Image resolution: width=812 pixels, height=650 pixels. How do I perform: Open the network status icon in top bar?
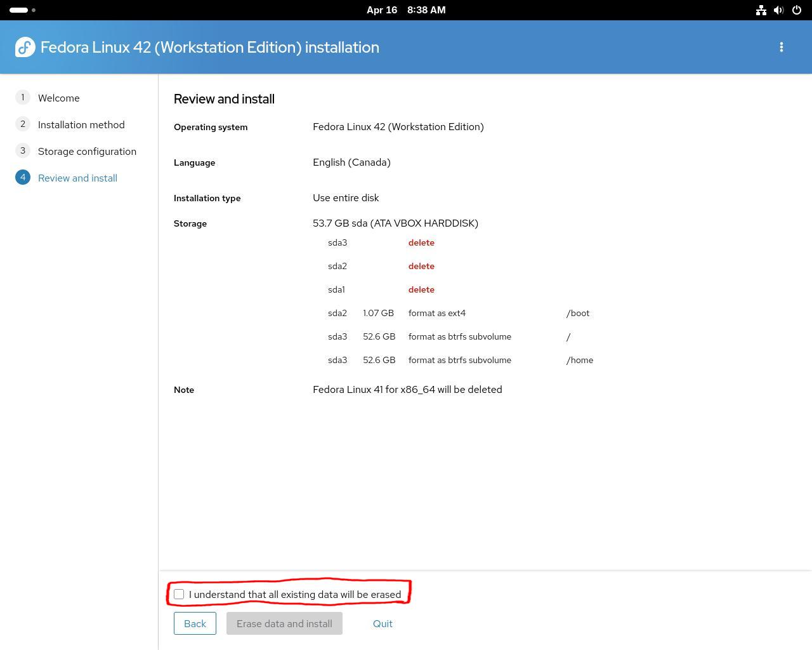[761, 10]
